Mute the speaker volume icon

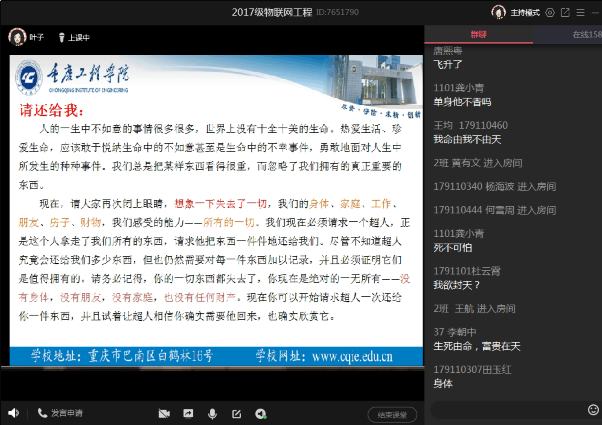click(13, 413)
